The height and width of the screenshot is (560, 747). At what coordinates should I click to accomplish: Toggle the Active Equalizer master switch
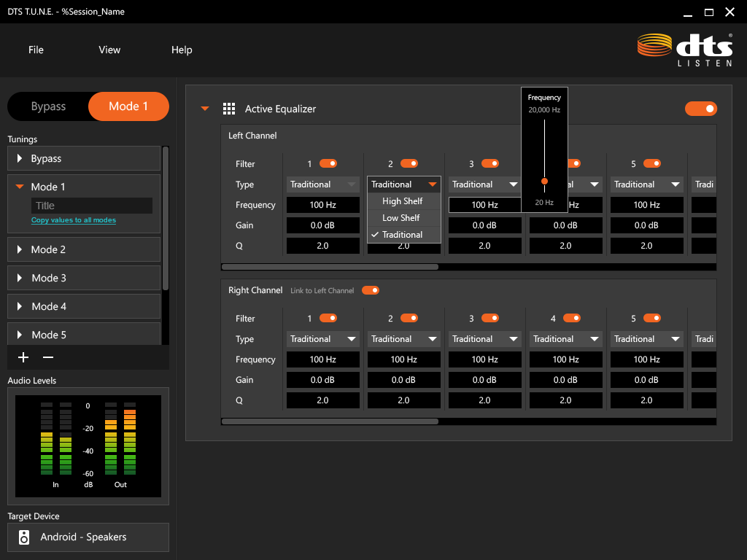[701, 109]
